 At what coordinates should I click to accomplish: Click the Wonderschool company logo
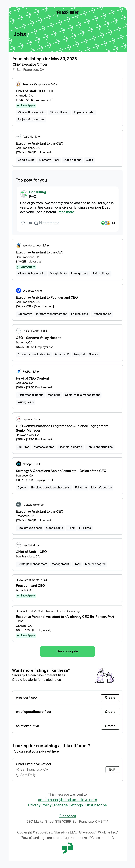point(19,246)
